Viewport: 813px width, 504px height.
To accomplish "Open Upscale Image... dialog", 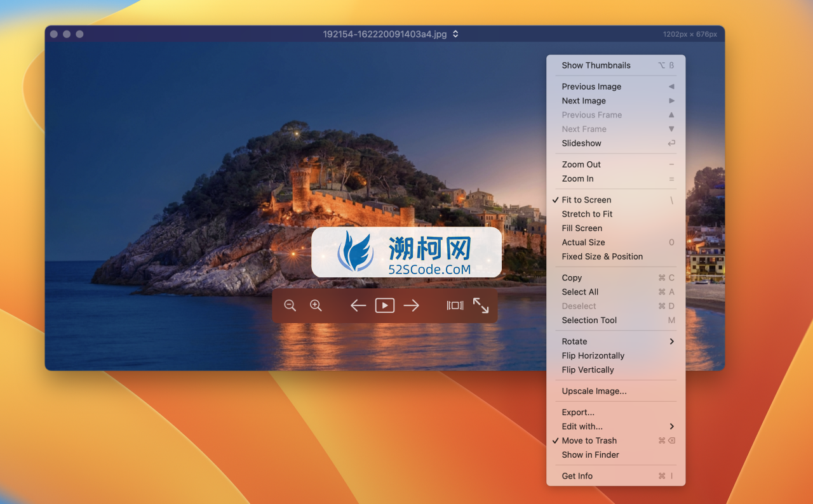I will pyautogui.click(x=616, y=391).
